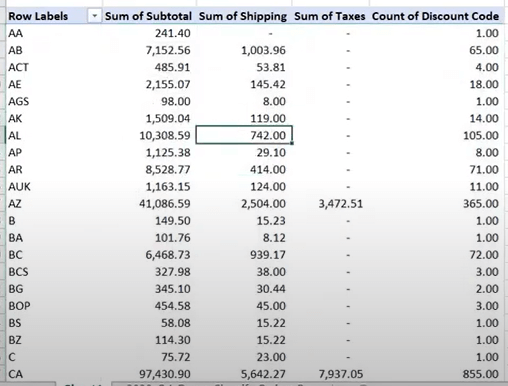Select the AR subtotal 8,528.77
508x386 pixels.
pyautogui.click(x=168, y=169)
